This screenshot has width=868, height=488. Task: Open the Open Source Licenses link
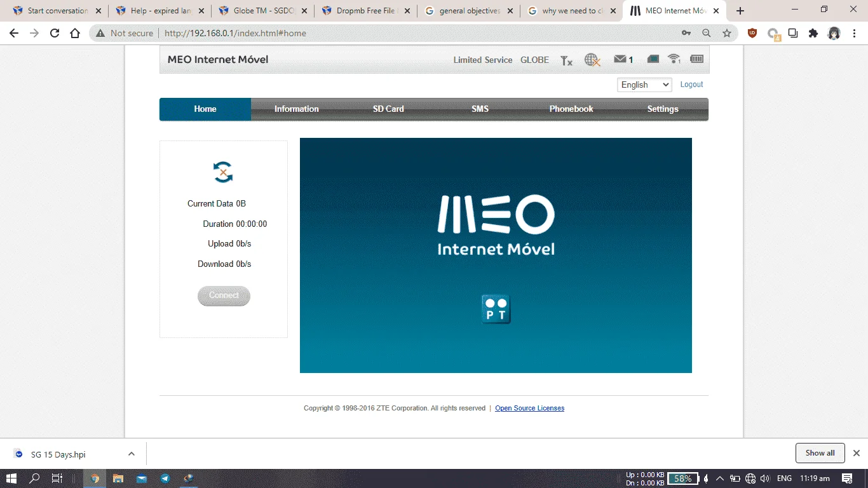(x=529, y=408)
